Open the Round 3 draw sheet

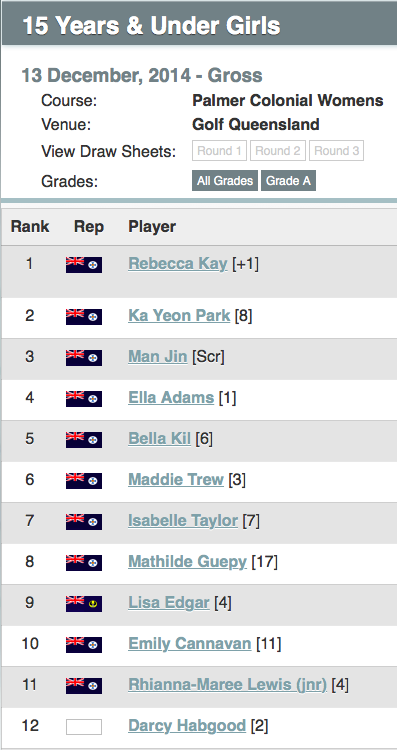[337, 151]
